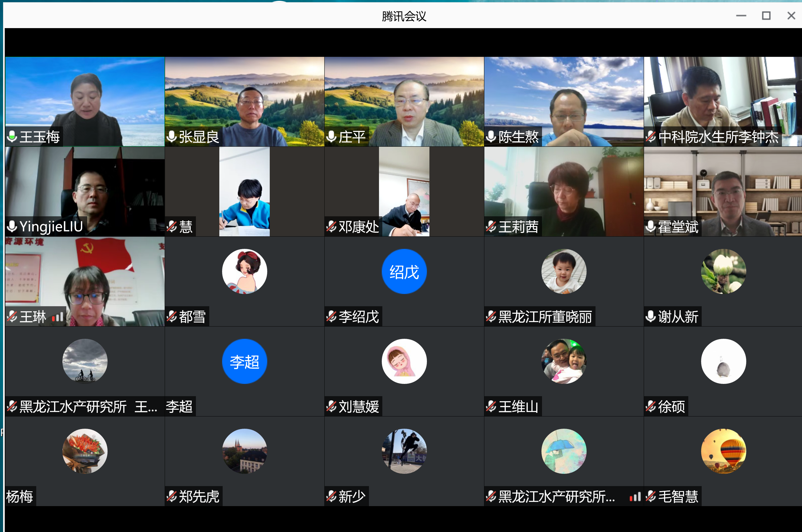802x532 pixels.
Task: Maximize the 腾讯会议 window
Action: tap(766, 16)
